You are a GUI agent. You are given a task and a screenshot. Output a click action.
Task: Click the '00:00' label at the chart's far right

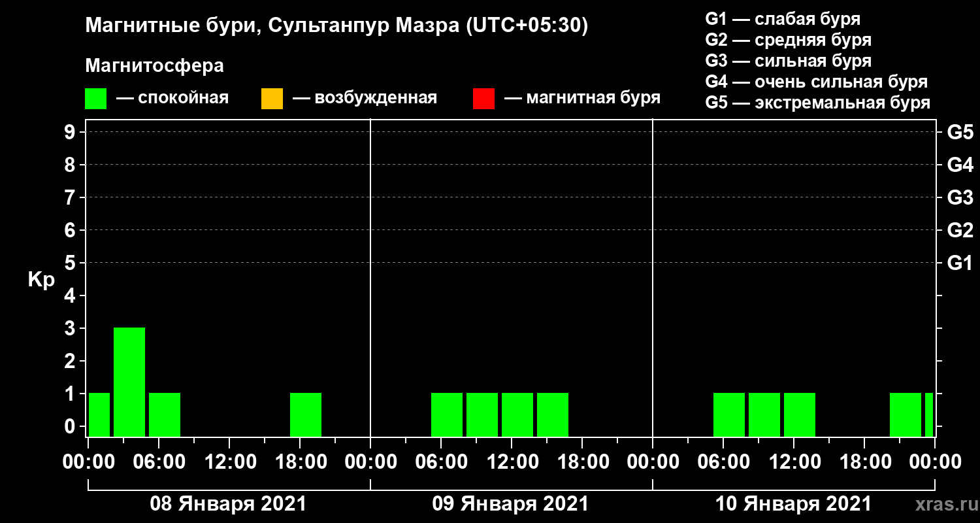click(x=935, y=462)
